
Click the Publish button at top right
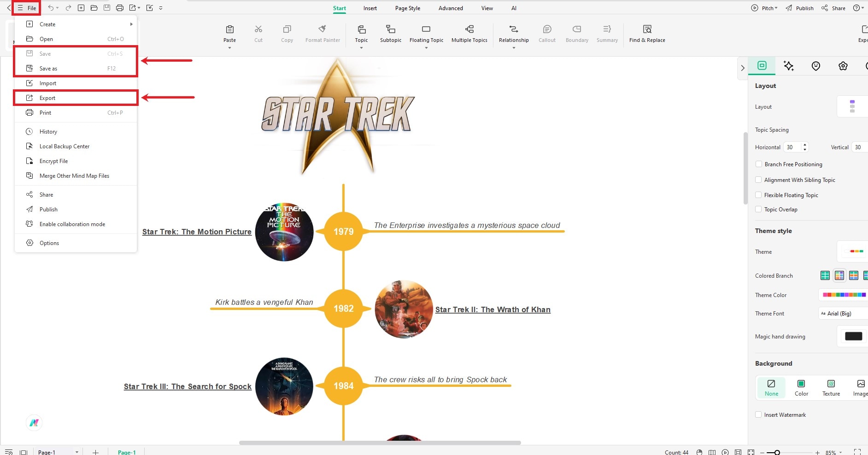pyautogui.click(x=800, y=8)
